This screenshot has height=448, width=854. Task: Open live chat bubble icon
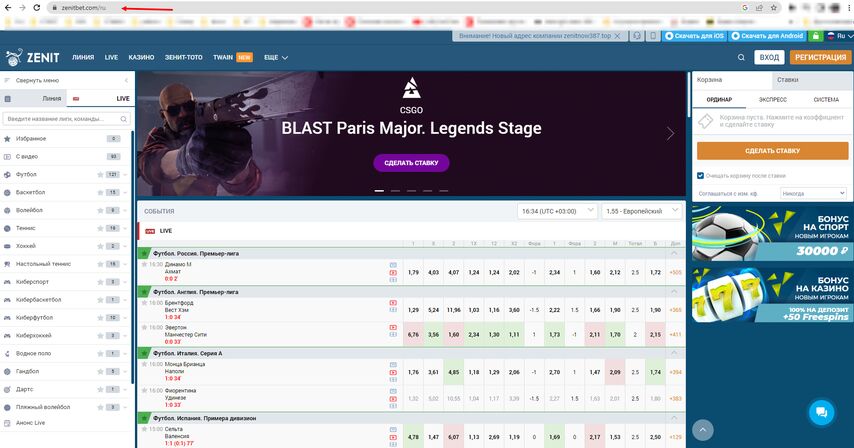(821, 412)
